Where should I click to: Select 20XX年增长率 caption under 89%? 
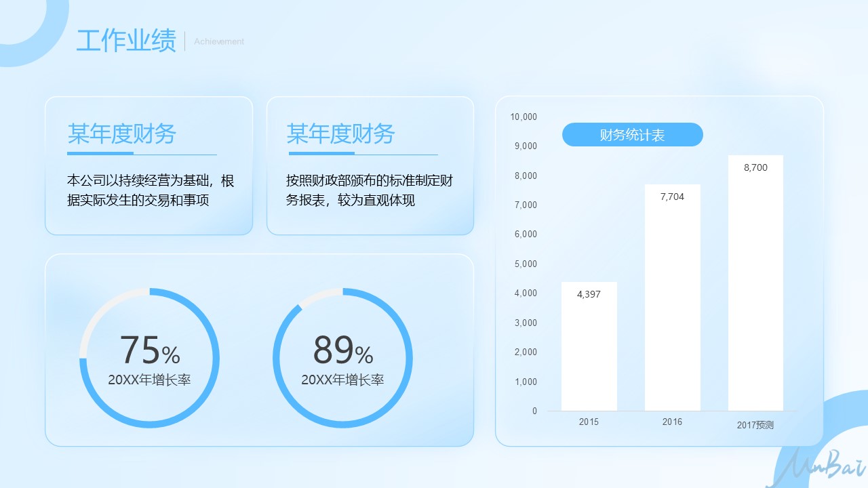coord(342,380)
